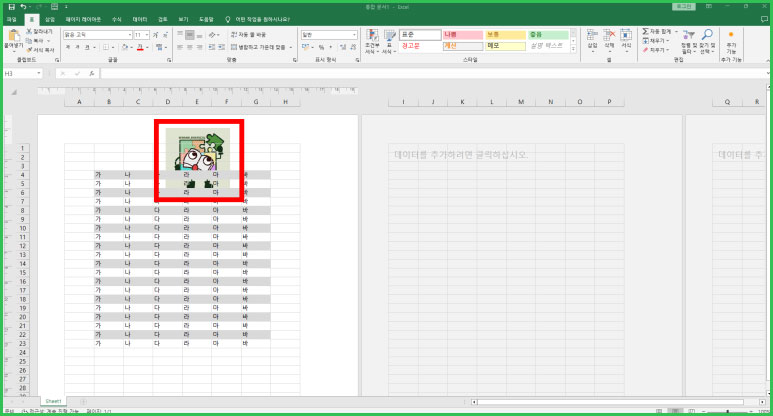Viewport: 773px width, 416px height.
Task: Apply the fill color bucket
Action: click(125, 47)
